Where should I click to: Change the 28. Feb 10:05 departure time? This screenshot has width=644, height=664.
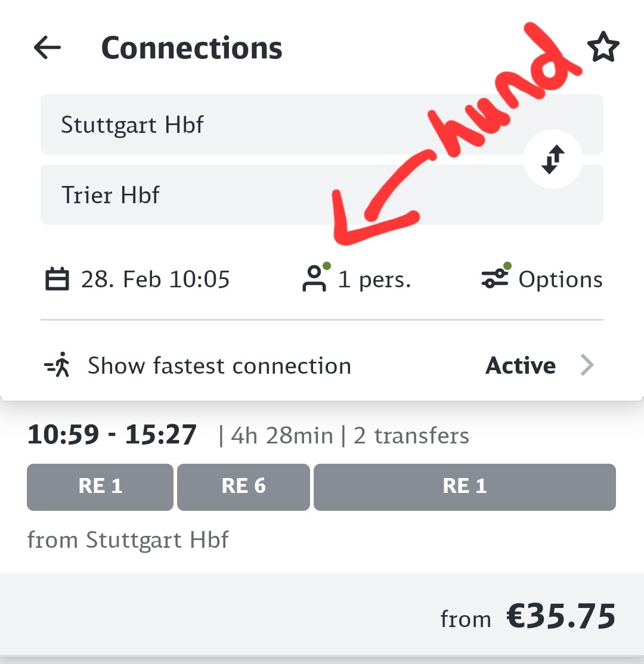coord(155,280)
